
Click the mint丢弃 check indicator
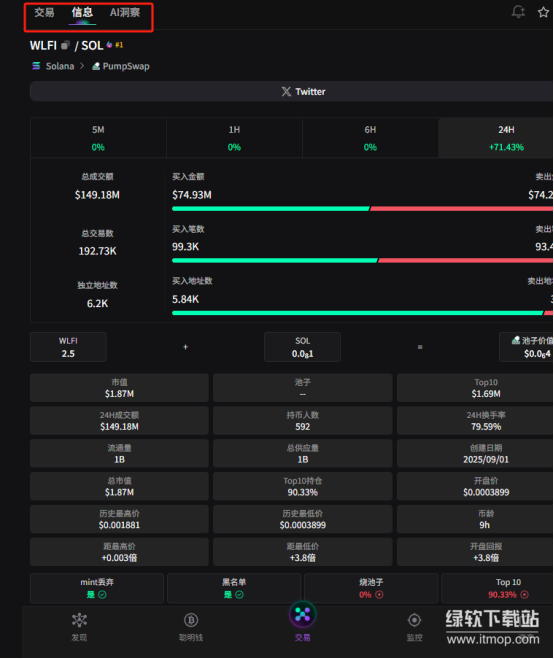coord(102,595)
